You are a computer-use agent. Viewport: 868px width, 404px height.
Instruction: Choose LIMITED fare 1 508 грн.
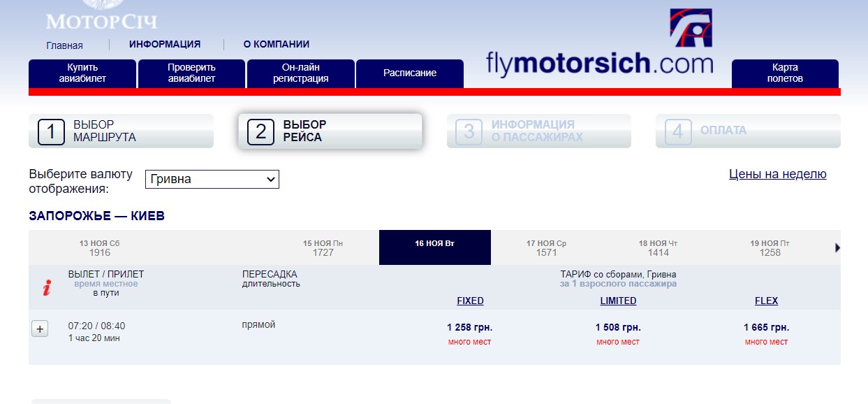(618, 327)
